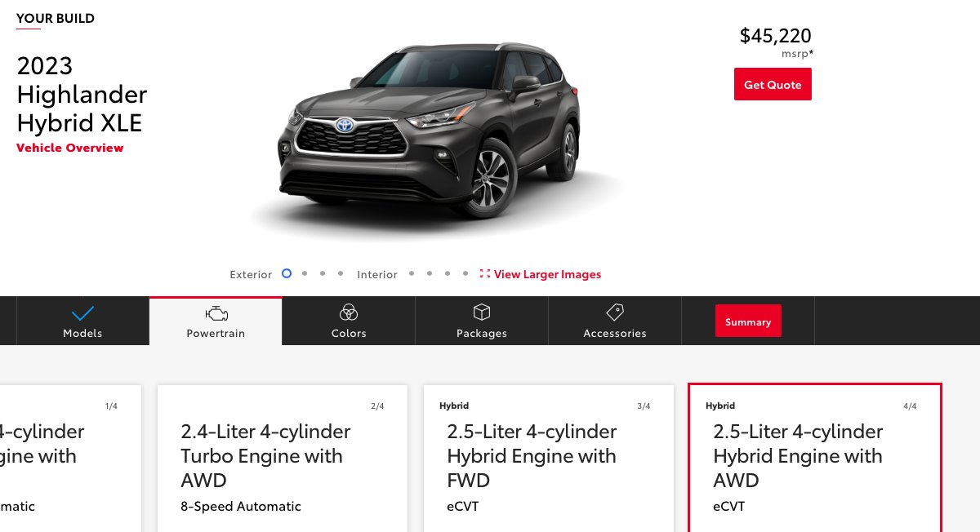
Task: Switch to the Accessories tab
Action: 615,321
